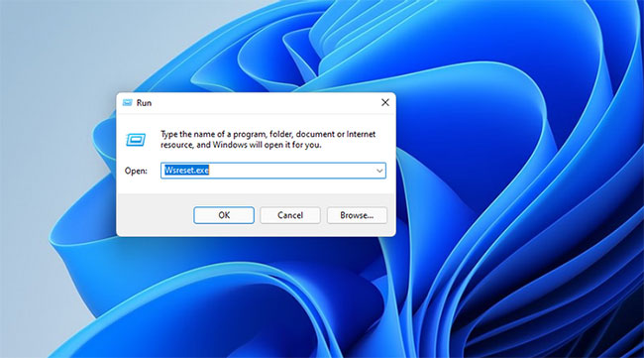Open the Browse... file picker
The width and height of the screenshot is (644, 358).
357,215
